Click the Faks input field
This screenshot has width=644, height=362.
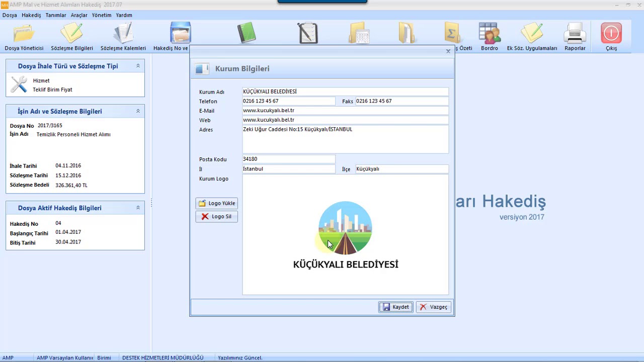[x=402, y=101]
